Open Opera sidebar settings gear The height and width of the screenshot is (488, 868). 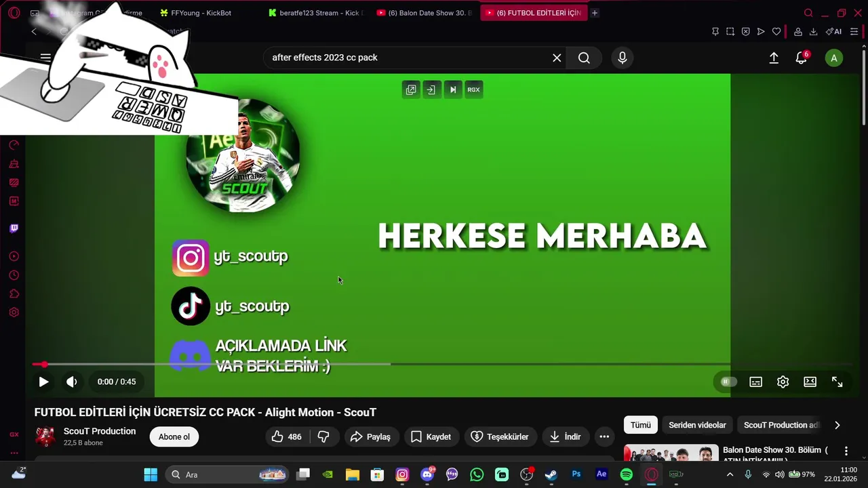tap(14, 312)
